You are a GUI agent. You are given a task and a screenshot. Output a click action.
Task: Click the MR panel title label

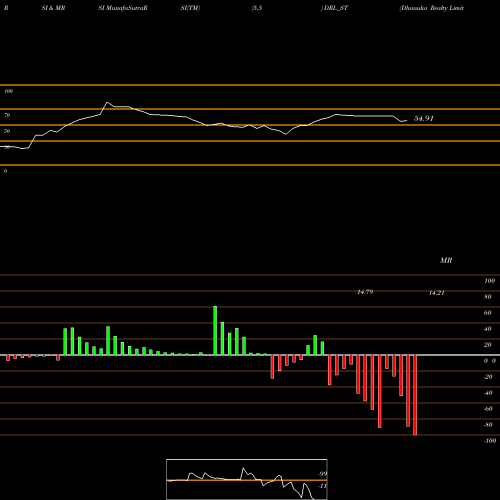point(446,260)
